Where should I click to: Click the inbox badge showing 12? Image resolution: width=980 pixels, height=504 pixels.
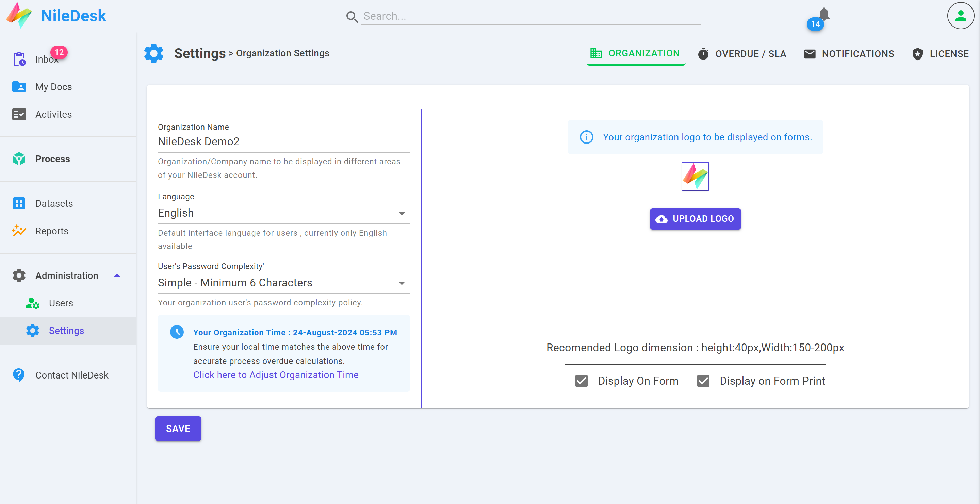tap(59, 52)
